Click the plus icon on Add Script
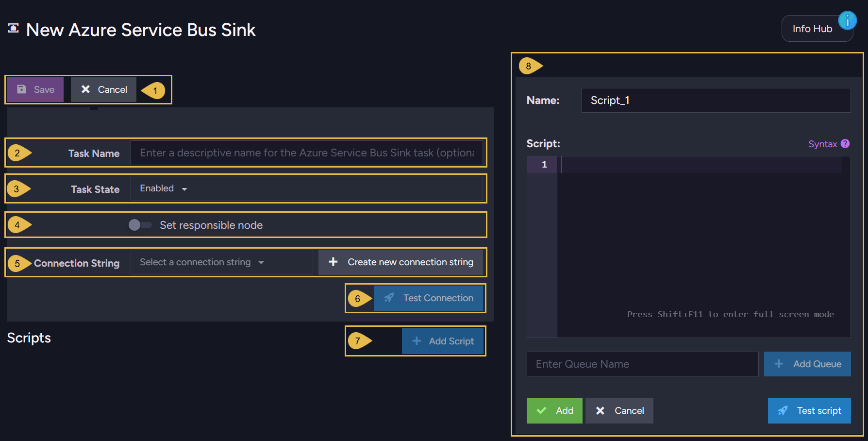868x441 pixels. click(x=417, y=341)
